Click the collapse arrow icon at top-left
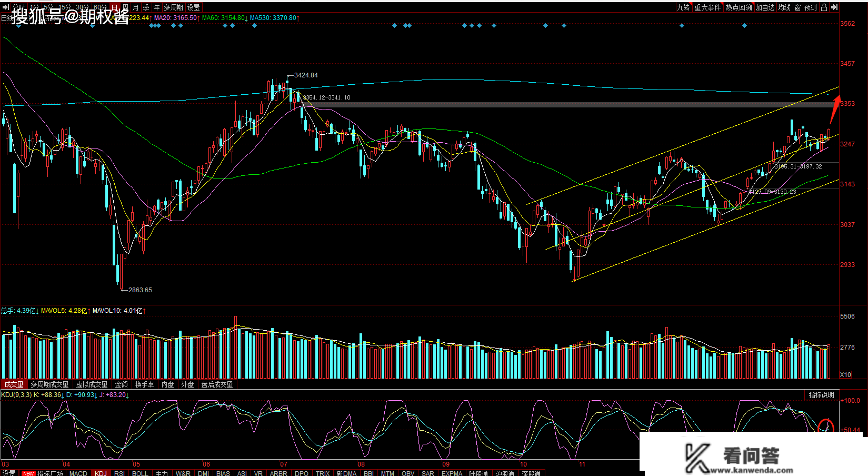The image size is (868, 476). pos(6,7)
